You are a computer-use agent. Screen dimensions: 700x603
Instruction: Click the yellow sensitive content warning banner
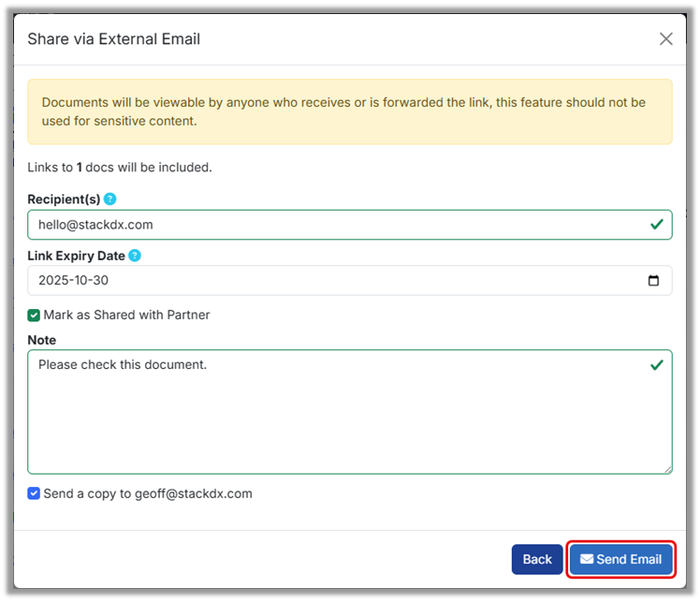[349, 111]
